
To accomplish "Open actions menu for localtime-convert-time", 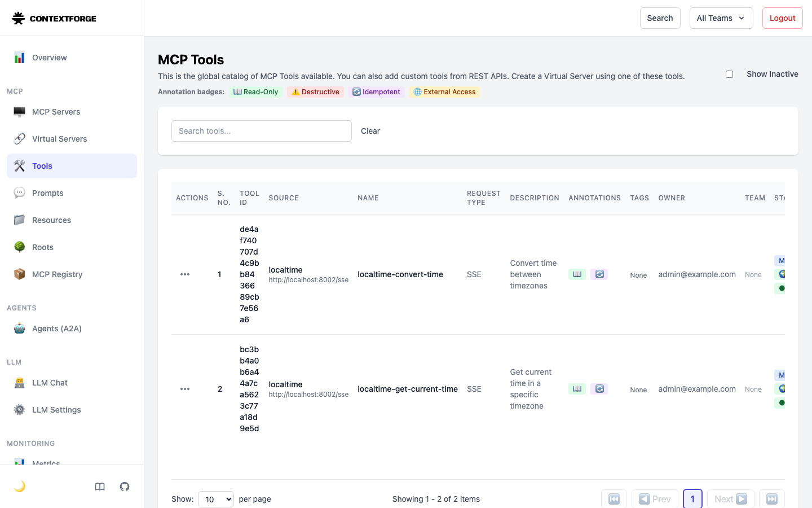I will pos(185,274).
